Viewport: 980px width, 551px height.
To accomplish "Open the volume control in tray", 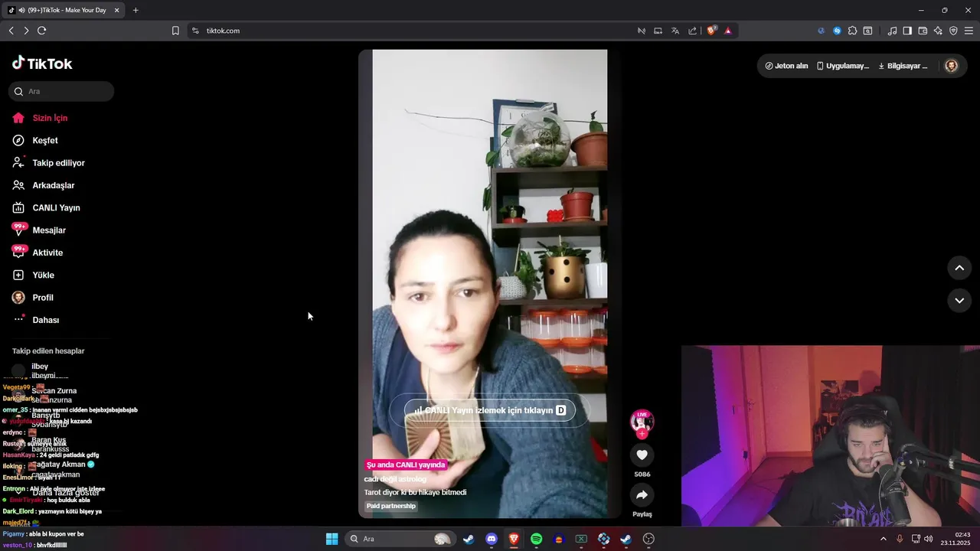I will click(x=928, y=539).
